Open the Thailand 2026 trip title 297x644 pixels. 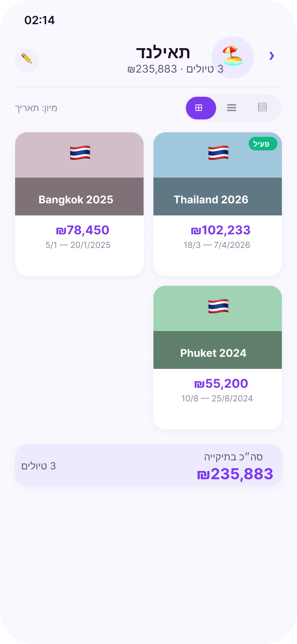pyautogui.click(x=211, y=200)
